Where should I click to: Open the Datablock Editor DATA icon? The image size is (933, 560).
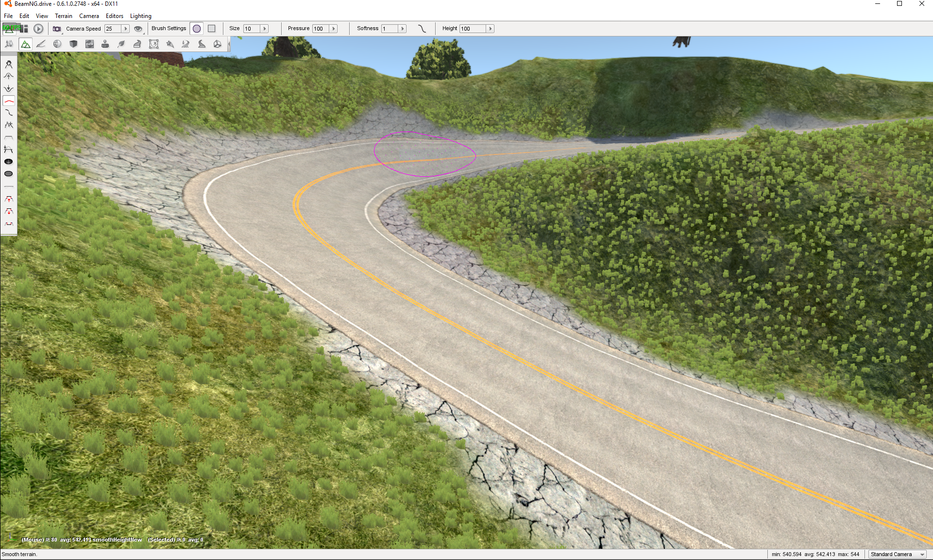(89, 44)
